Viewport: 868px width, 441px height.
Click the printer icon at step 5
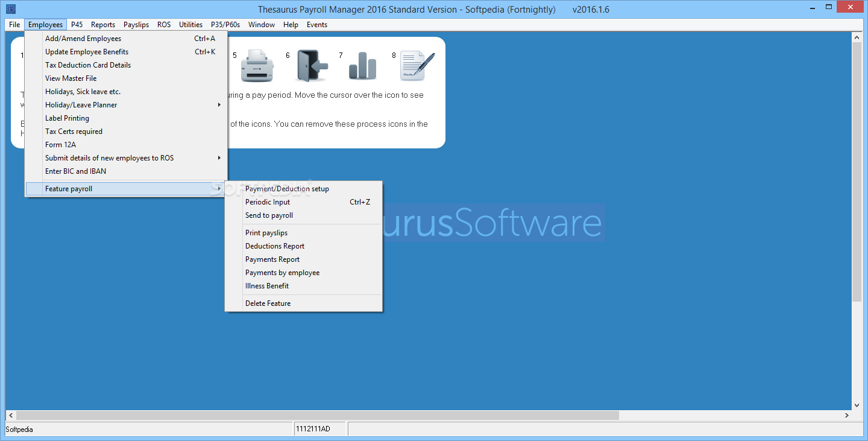pyautogui.click(x=257, y=65)
